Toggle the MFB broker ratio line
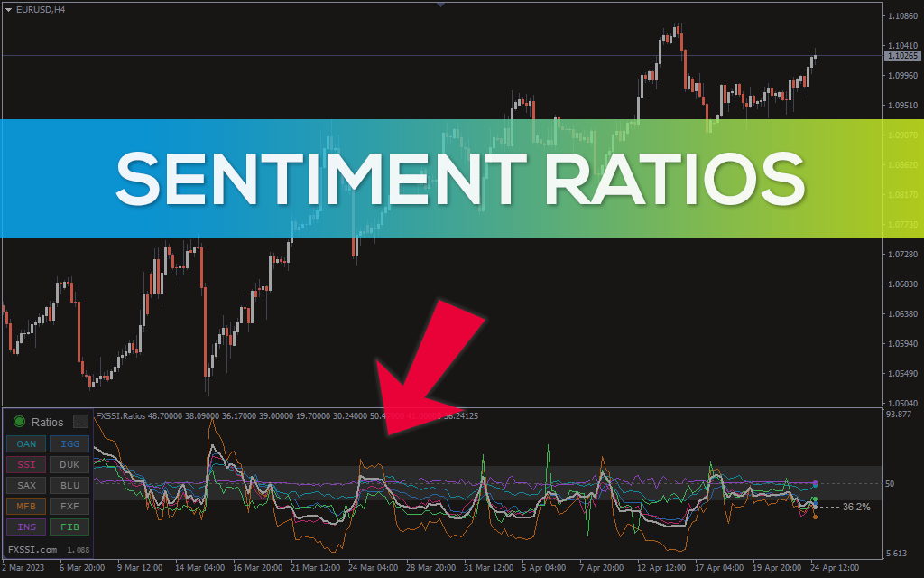 tap(26, 506)
